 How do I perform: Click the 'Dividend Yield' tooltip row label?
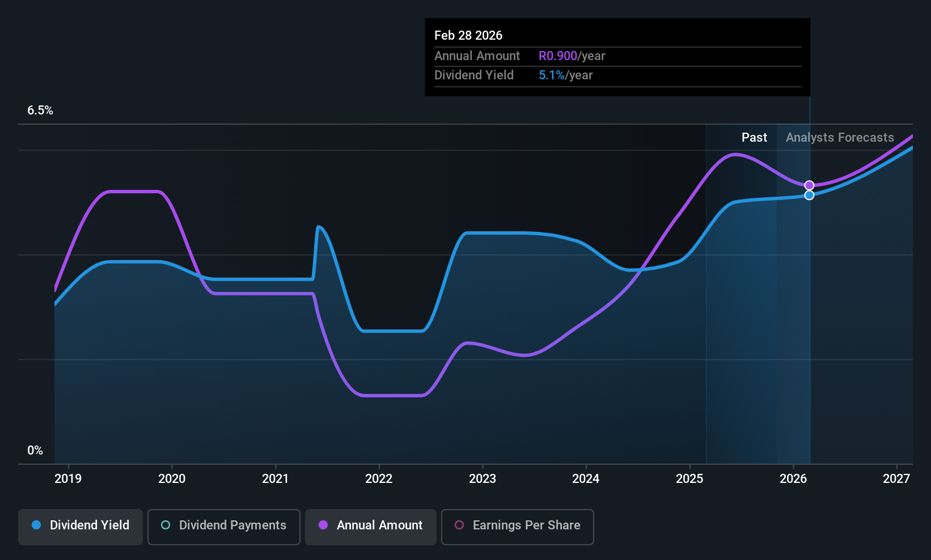[x=474, y=75]
